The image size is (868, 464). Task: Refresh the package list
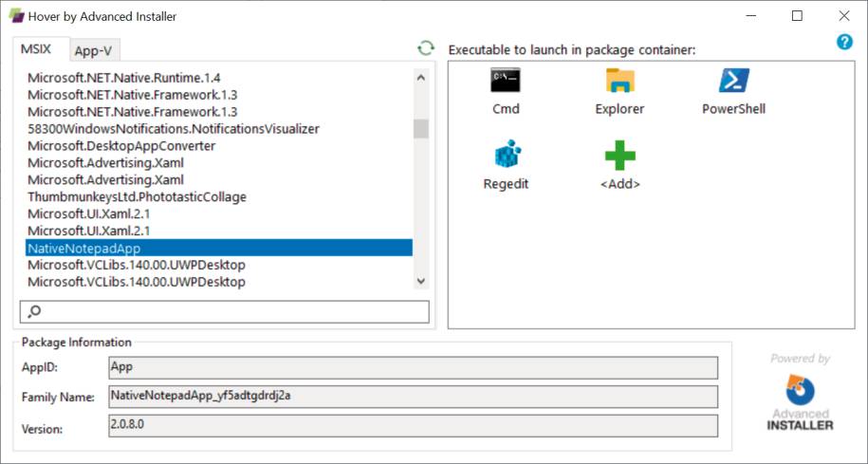(426, 48)
